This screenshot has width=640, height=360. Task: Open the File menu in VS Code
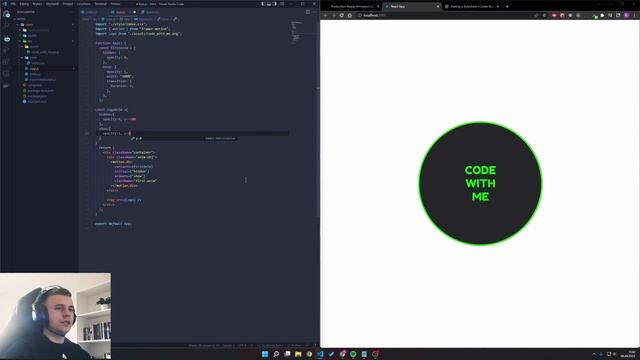coord(13,4)
